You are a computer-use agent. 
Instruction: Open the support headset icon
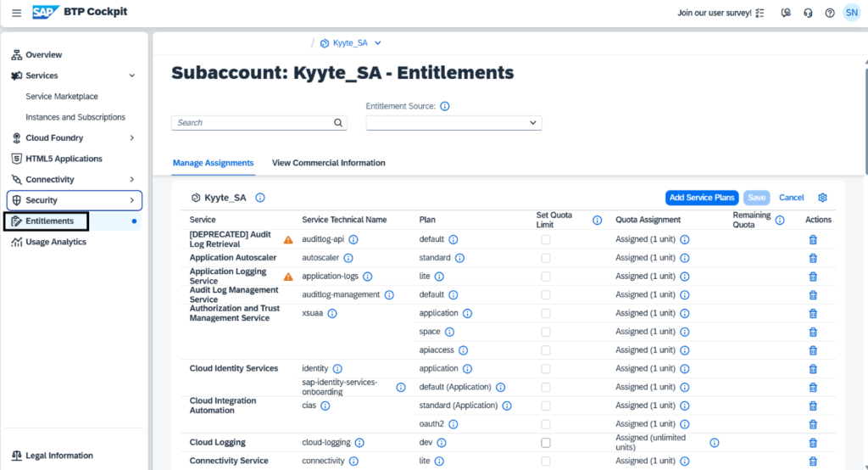pos(808,13)
